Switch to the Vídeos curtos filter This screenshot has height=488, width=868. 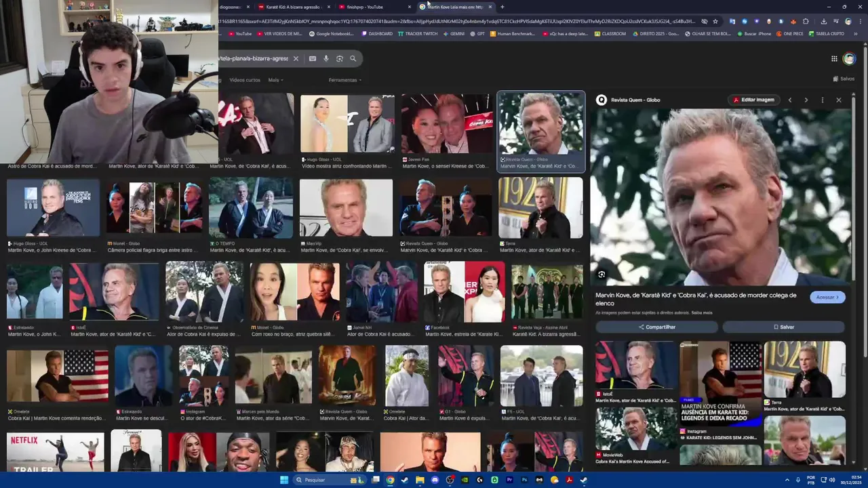point(245,80)
